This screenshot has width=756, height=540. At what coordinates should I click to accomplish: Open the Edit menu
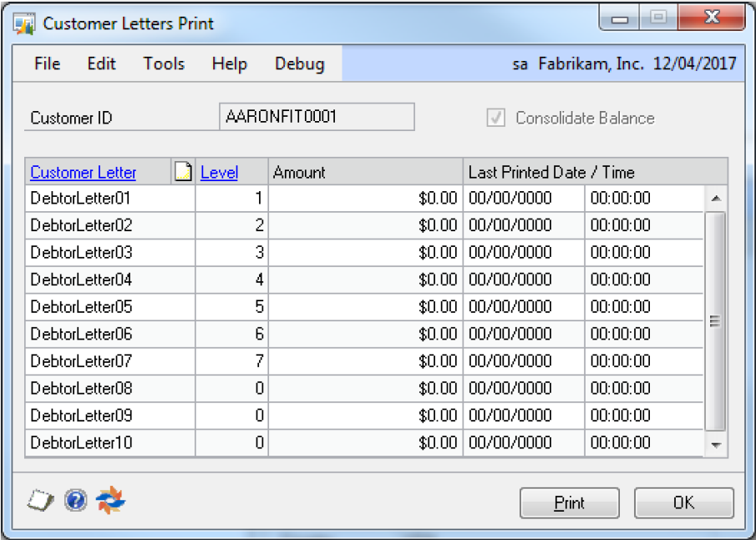tap(101, 63)
